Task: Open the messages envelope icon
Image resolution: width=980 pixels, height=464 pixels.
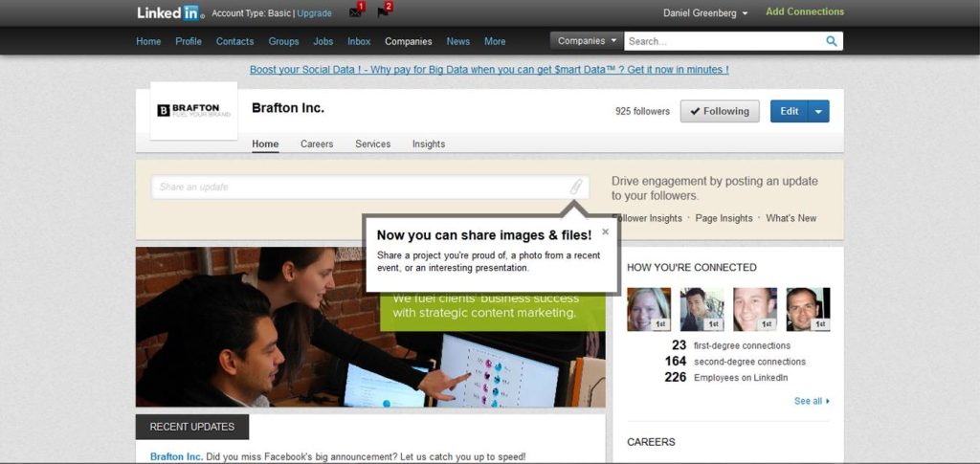Action: click(356, 12)
